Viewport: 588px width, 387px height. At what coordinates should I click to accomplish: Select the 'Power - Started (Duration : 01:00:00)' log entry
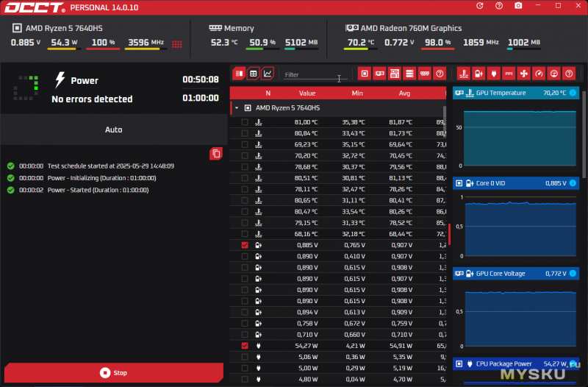(98, 190)
